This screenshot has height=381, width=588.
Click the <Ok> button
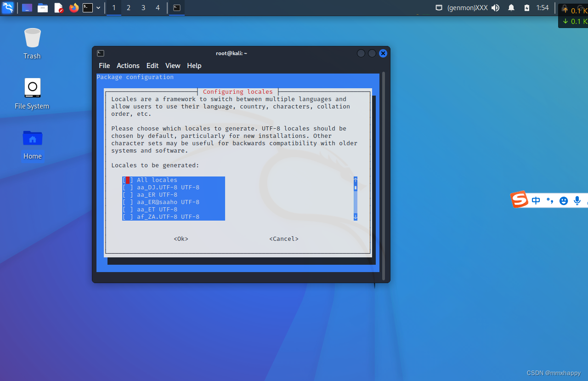(181, 239)
